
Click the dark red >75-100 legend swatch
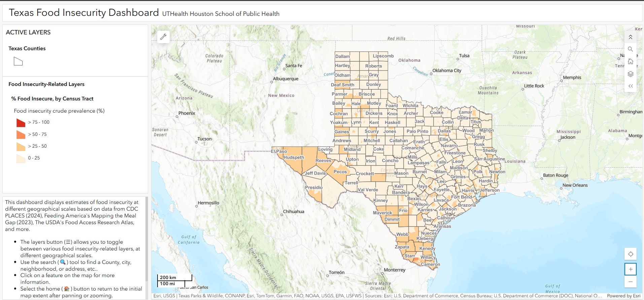pos(21,122)
